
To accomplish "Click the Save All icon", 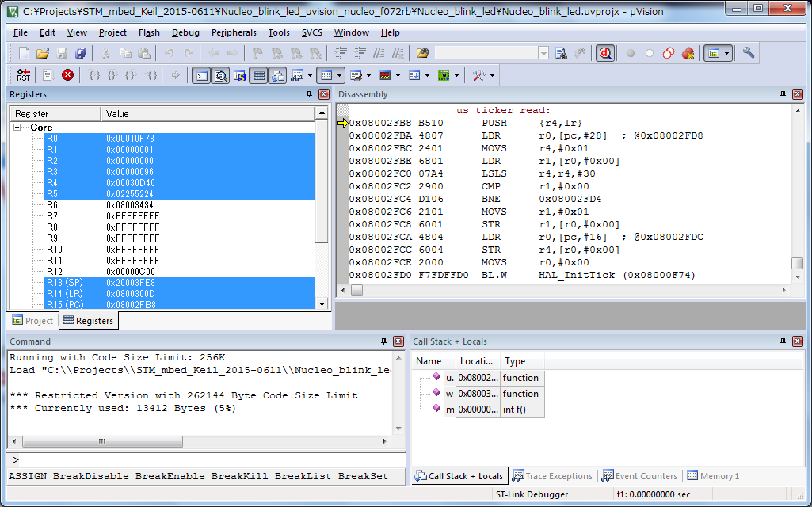I will coord(81,53).
